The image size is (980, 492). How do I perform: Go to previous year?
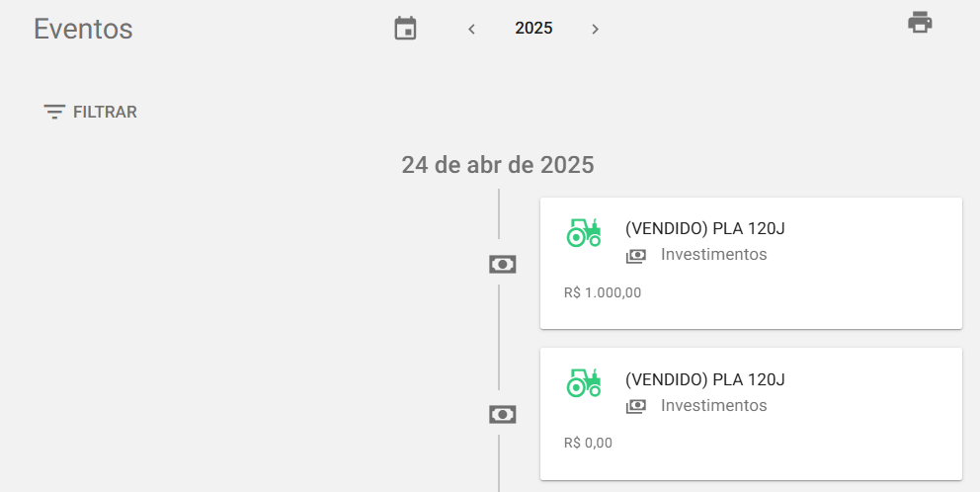point(472,29)
